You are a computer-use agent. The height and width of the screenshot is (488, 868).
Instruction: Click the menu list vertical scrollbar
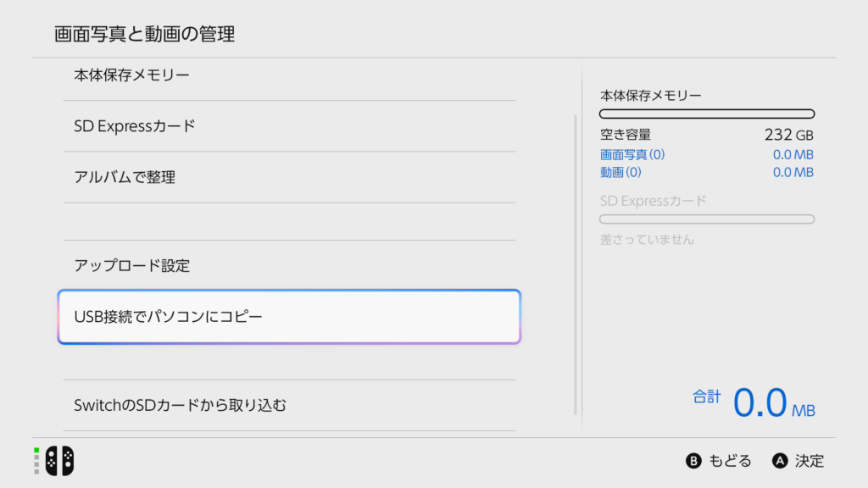click(x=576, y=264)
